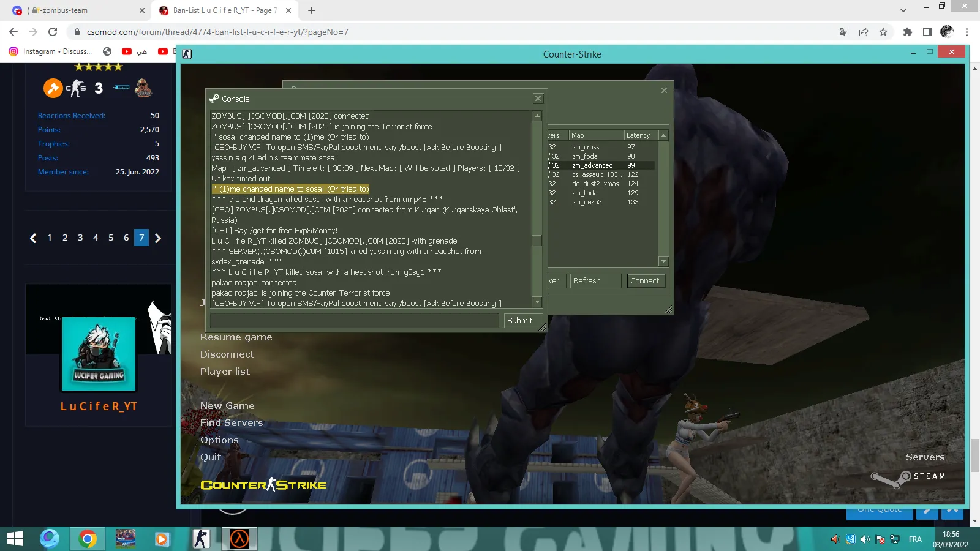This screenshot has width=980, height=551.
Task: Open the first YouTube bookmark icon
Action: 127,51
